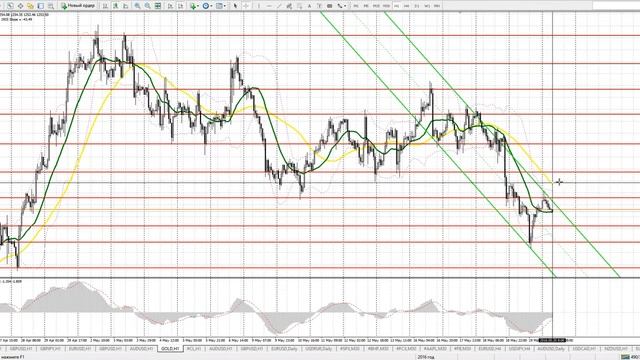Select the vertical line drawing tool
The image size is (640, 360).
point(259,6)
